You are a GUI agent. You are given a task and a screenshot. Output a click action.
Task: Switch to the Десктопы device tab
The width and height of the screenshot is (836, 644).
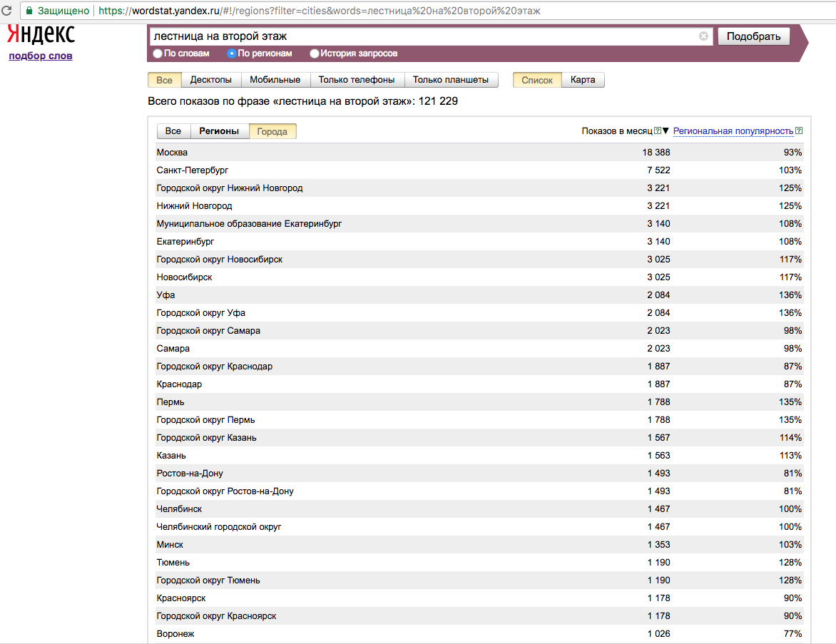211,80
